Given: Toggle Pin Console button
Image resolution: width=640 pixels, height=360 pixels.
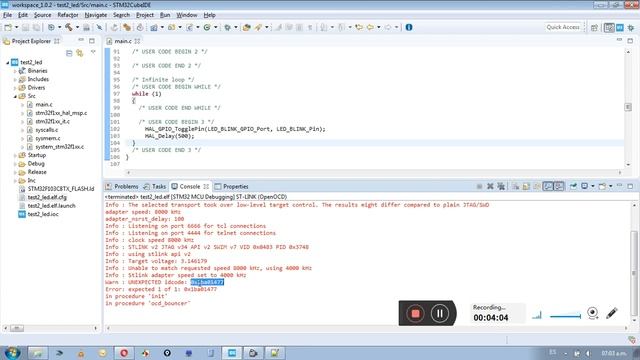Looking at the screenshot, I should (x=573, y=187).
